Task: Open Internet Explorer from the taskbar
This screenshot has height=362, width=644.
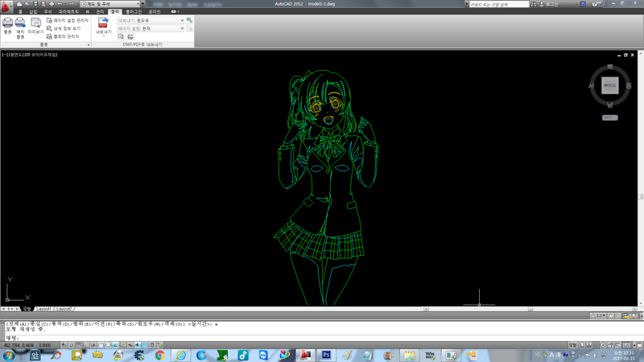Action: pos(180,356)
